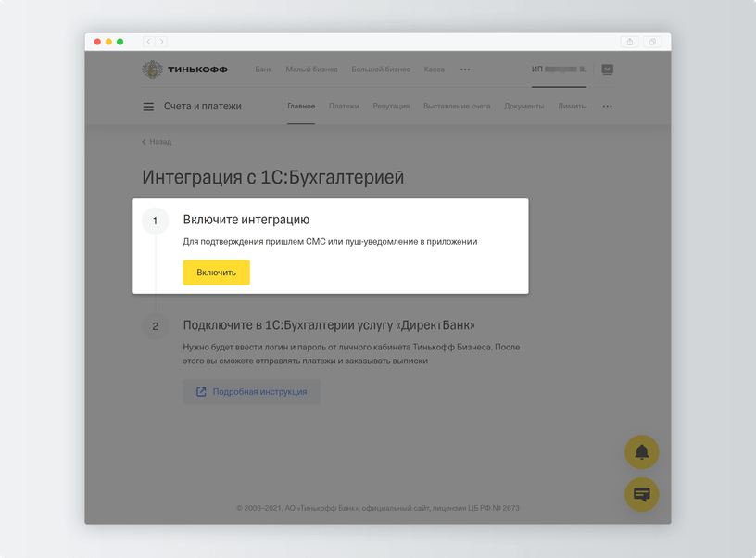Open the Малый бизнес section
Image resolution: width=756 pixels, height=558 pixels.
311,70
